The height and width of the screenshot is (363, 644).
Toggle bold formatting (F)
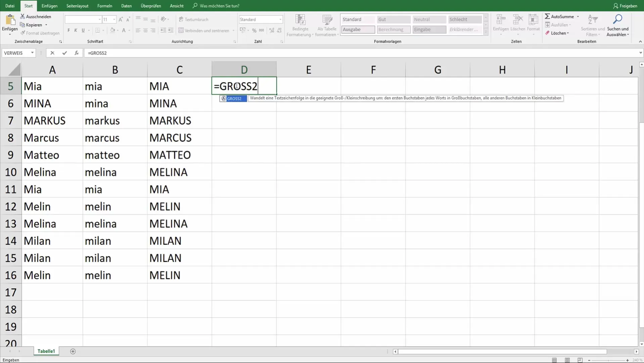point(68,30)
